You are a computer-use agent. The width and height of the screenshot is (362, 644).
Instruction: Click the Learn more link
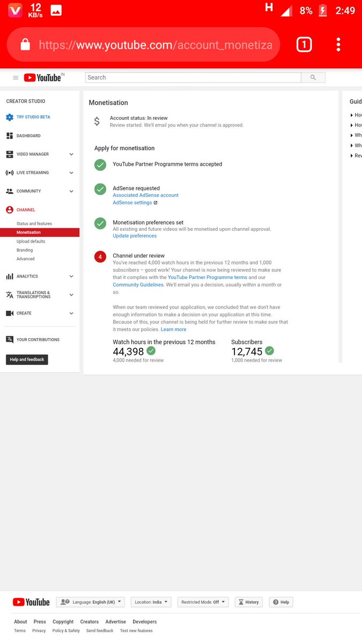pos(173,330)
